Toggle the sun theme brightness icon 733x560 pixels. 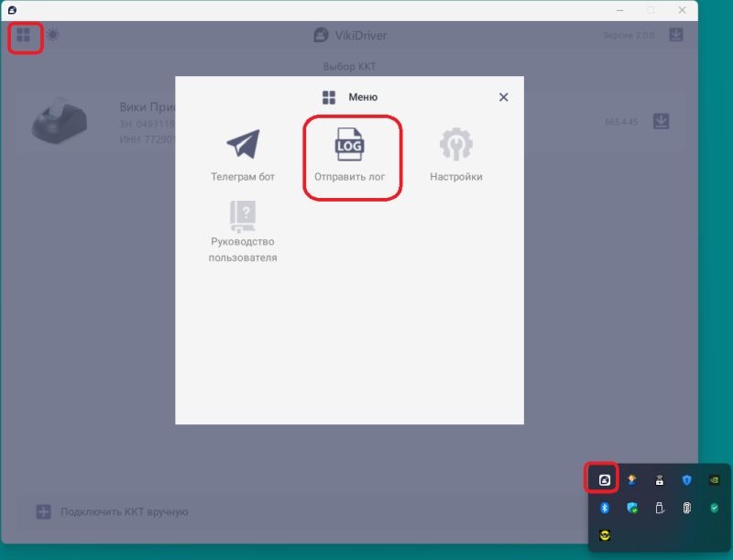point(53,36)
